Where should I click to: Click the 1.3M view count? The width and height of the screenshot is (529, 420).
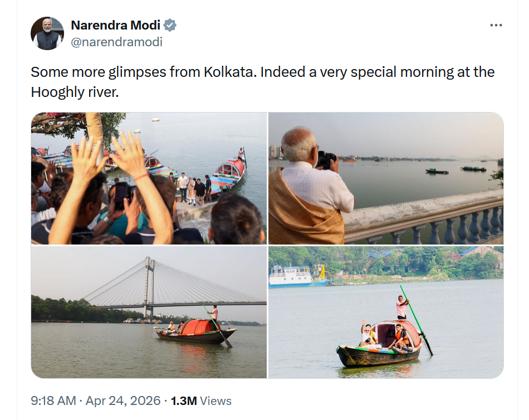(x=183, y=401)
